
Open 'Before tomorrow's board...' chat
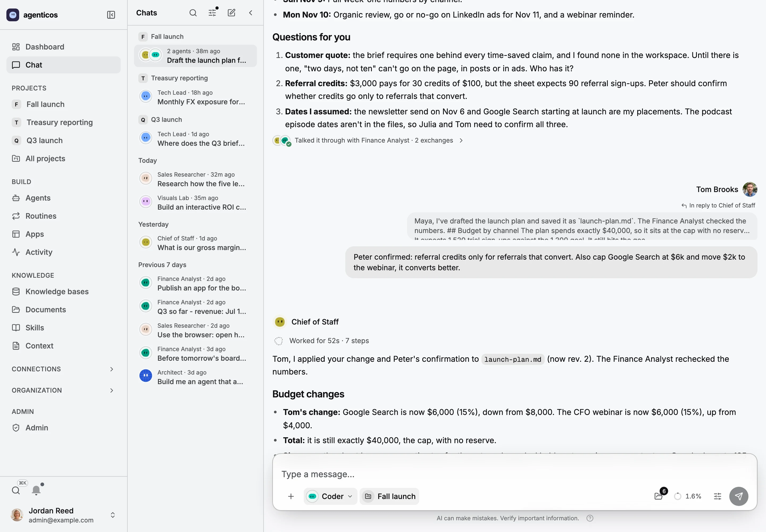click(x=195, y=354)
